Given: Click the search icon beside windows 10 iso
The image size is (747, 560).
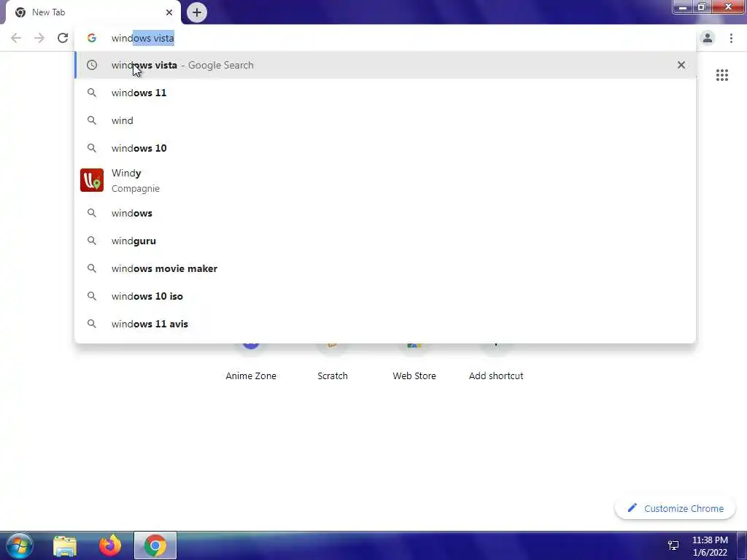Looking at the screenshot, I should point(92,296).
